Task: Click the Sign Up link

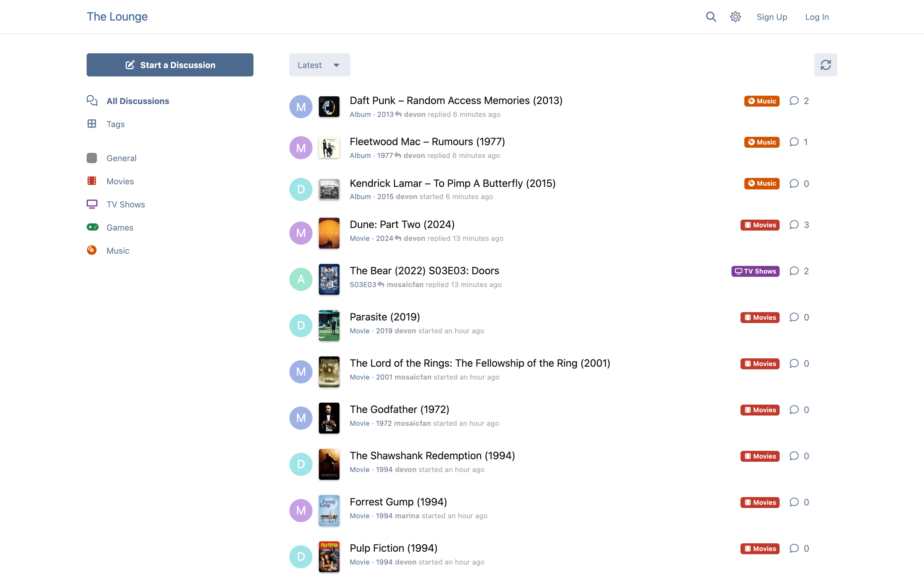Action: pos(772,17)
